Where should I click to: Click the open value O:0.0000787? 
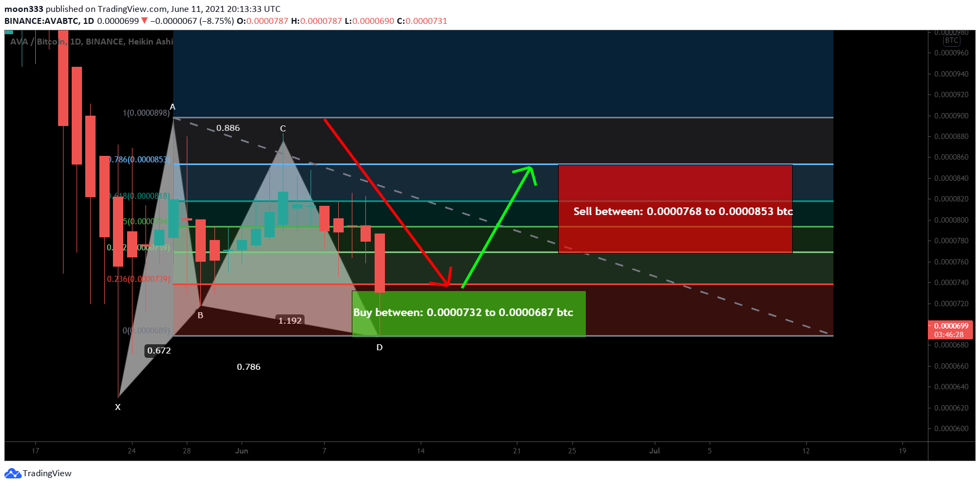click(x=262, y=21)
